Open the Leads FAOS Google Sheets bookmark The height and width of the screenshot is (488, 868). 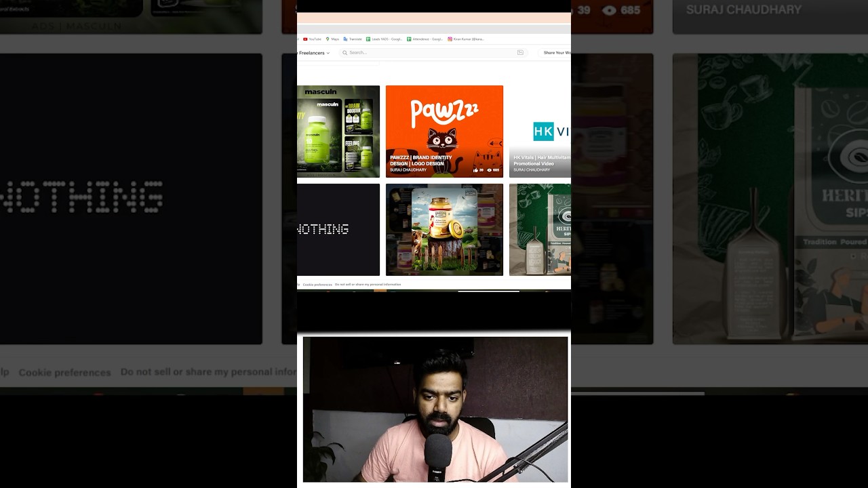(x=384, y=39)
